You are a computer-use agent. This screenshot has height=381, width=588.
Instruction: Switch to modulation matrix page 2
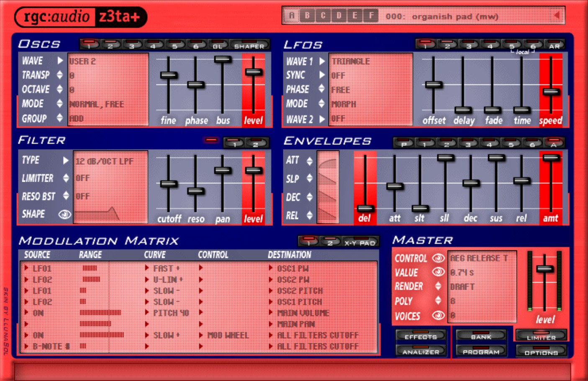(x=330, y=242)
